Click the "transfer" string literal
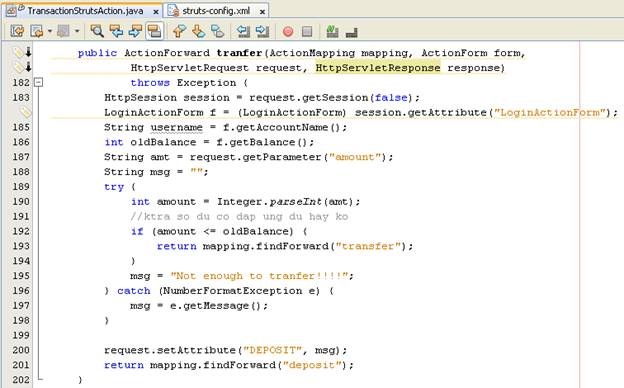624x388 pixels. point(368,246)
